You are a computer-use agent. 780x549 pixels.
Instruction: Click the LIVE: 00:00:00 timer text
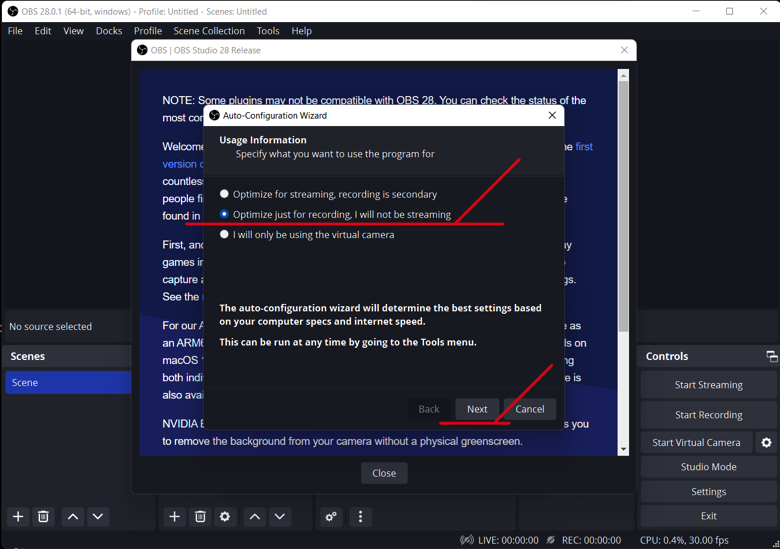point(508,540)
